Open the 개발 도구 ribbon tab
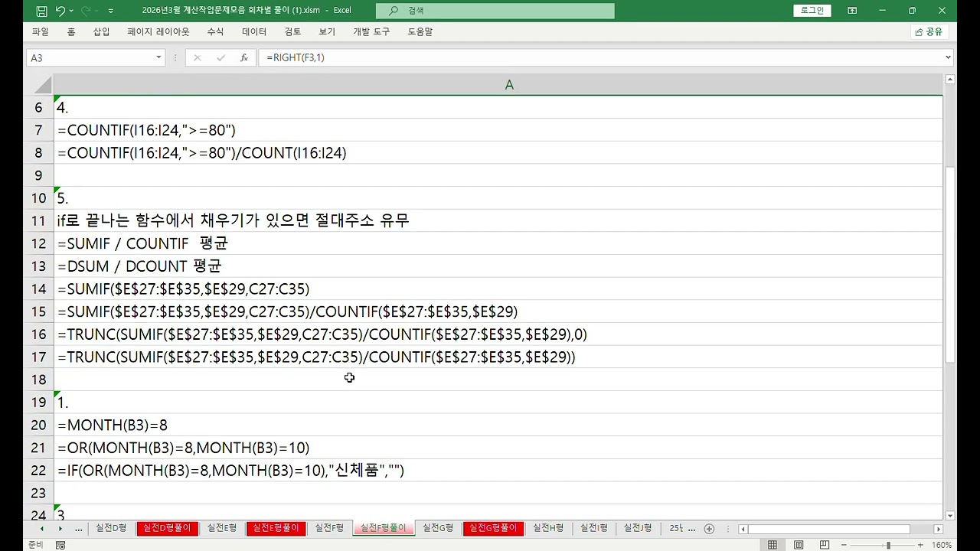Screen dimensions: 980x551 click(371, 32)
